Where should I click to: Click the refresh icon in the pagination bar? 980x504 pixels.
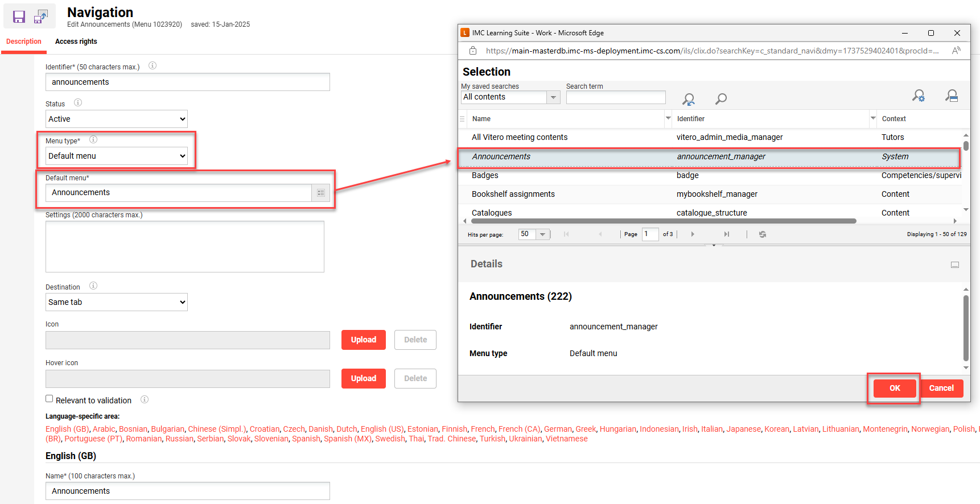[762, 234]
